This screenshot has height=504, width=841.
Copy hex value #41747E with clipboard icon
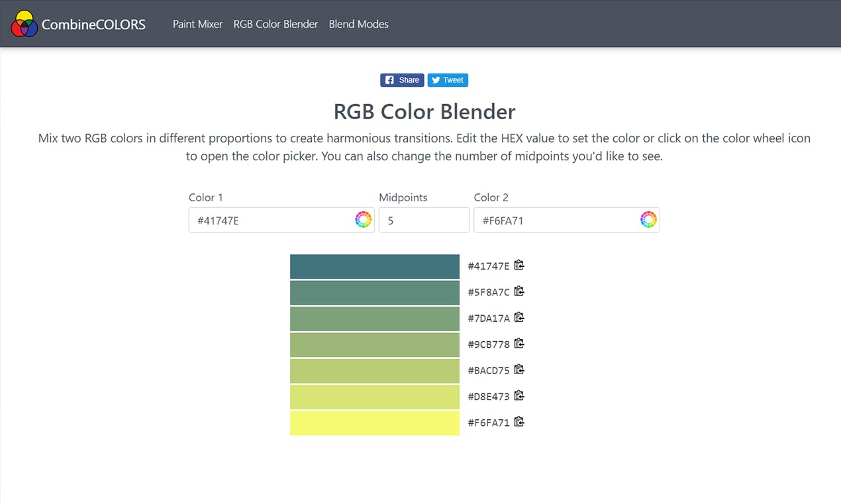[519, 265]
